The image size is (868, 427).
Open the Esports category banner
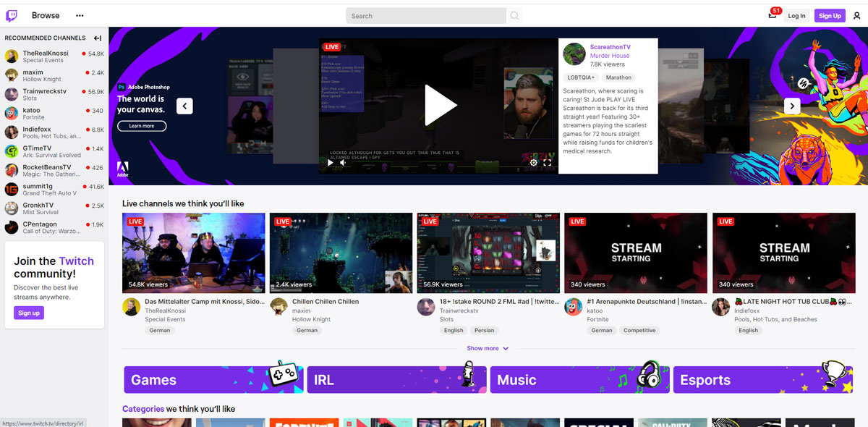pyautogui.click(x=763, y=380)
